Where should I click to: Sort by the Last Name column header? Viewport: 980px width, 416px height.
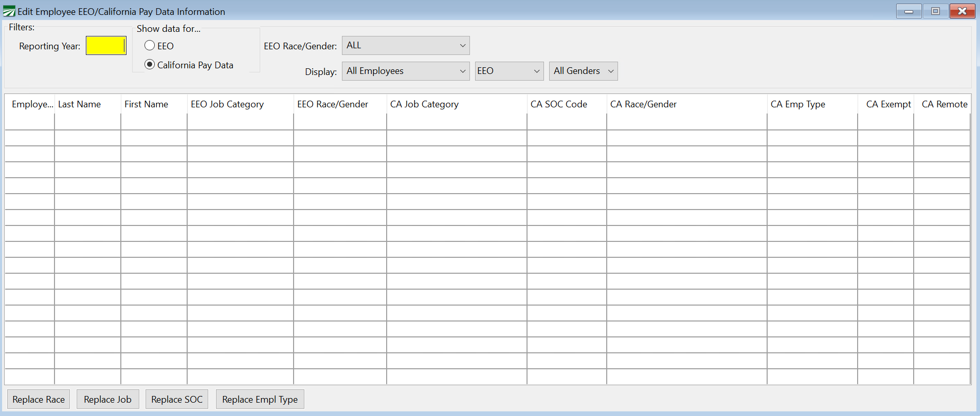pyautogui.click(x=80, y=104)
